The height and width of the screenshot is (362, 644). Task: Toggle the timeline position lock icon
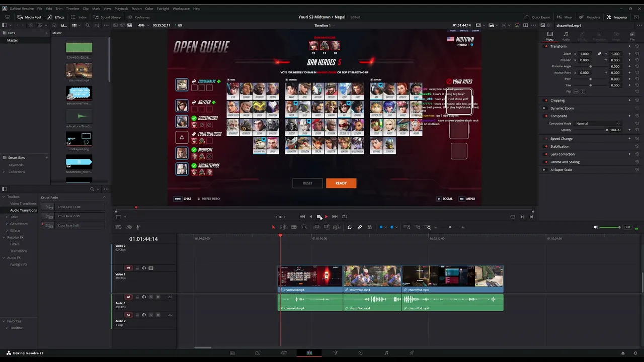coord(369,227)
